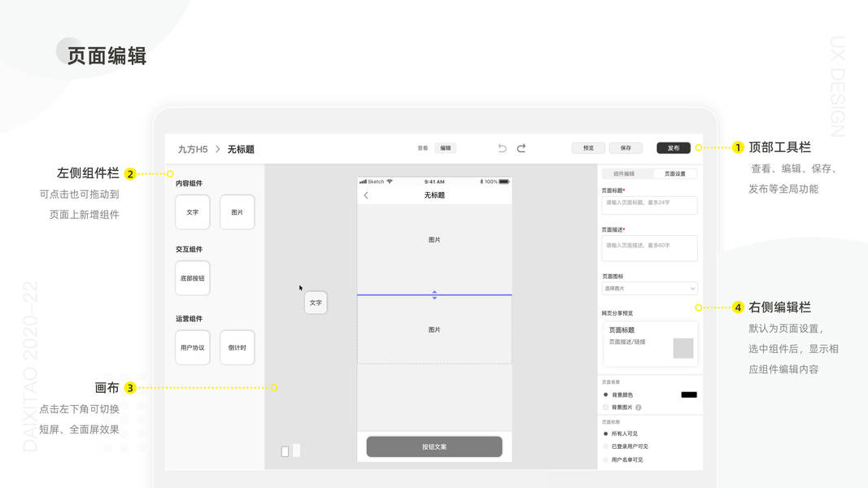This screenshot has width=868, height=488.
Task: Click the info icon beside 背景图片
Action: 639,407
